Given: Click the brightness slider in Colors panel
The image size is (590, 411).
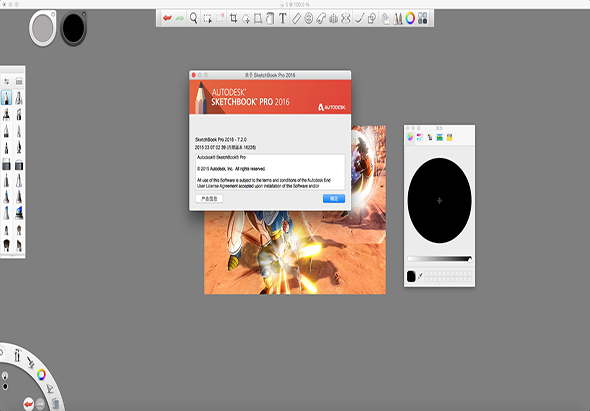Looking at the screenshot, I should coord(439,259).
